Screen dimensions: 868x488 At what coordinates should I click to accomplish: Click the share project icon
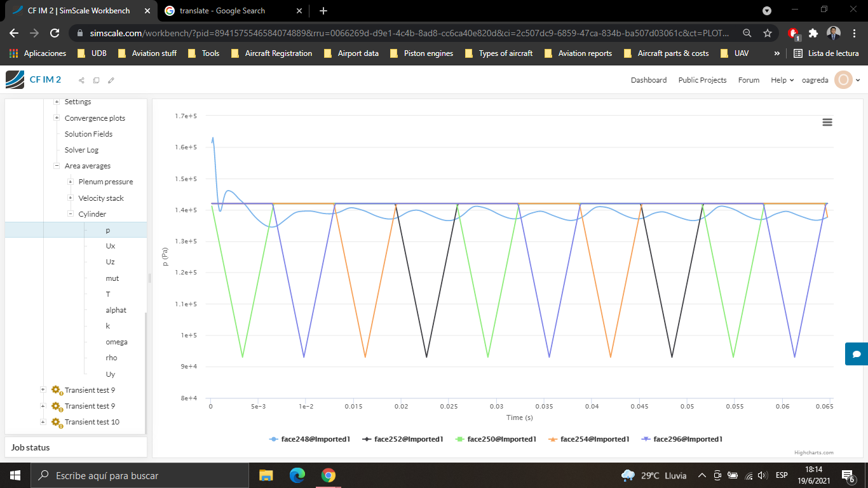81,80
